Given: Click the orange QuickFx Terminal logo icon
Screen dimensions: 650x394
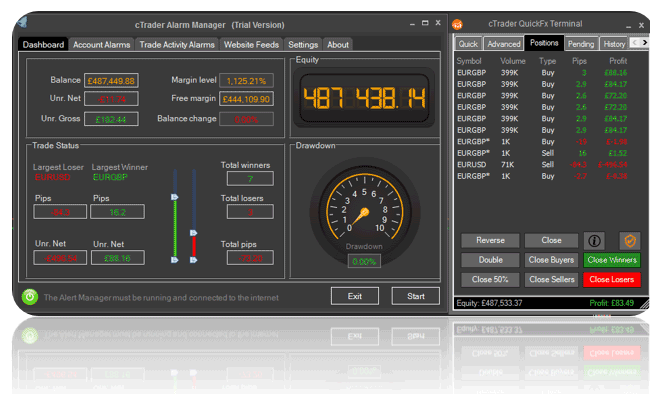Looking at the screenshot, I should pos(457,25).
